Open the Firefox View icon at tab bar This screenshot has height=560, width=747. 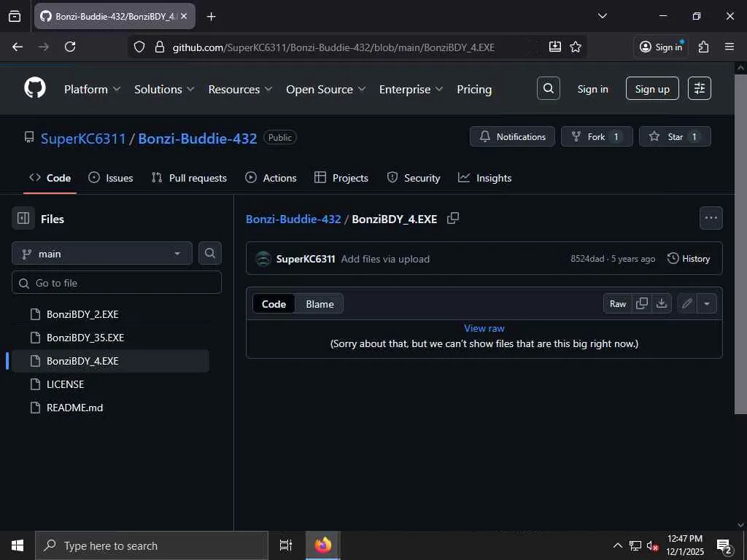15,16
